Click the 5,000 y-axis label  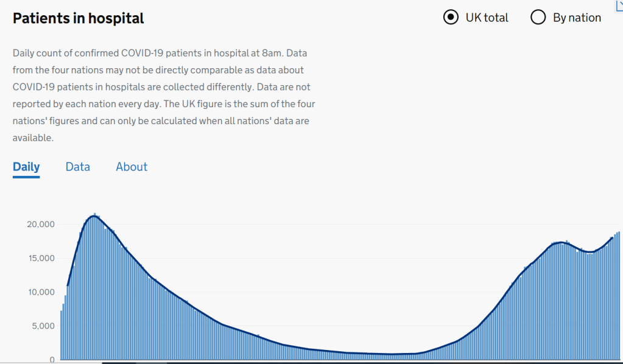(x=43, y=326)
